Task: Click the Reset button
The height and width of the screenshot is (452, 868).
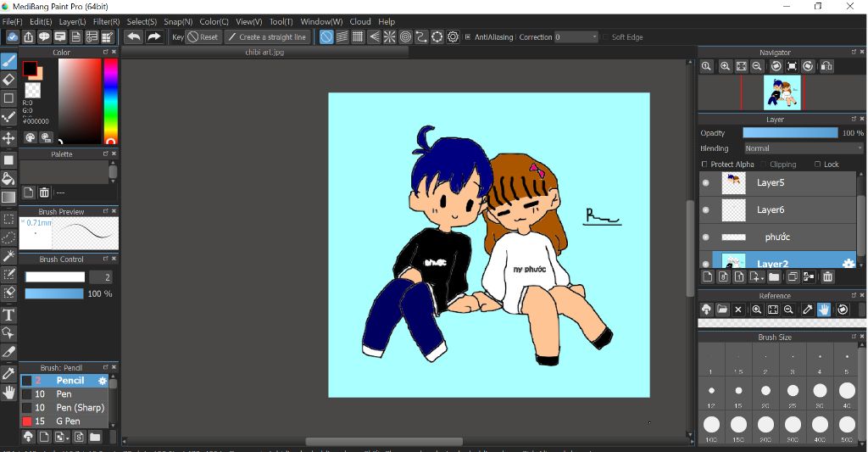Action: pyautogui.click(x=203, y=37)
